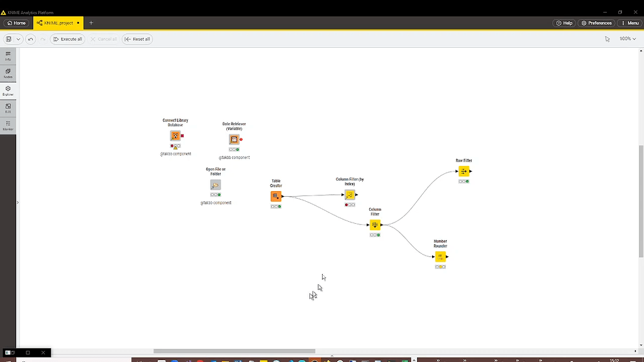Switch to the KNIME_project workflow tab

click(x=57, y=23)
